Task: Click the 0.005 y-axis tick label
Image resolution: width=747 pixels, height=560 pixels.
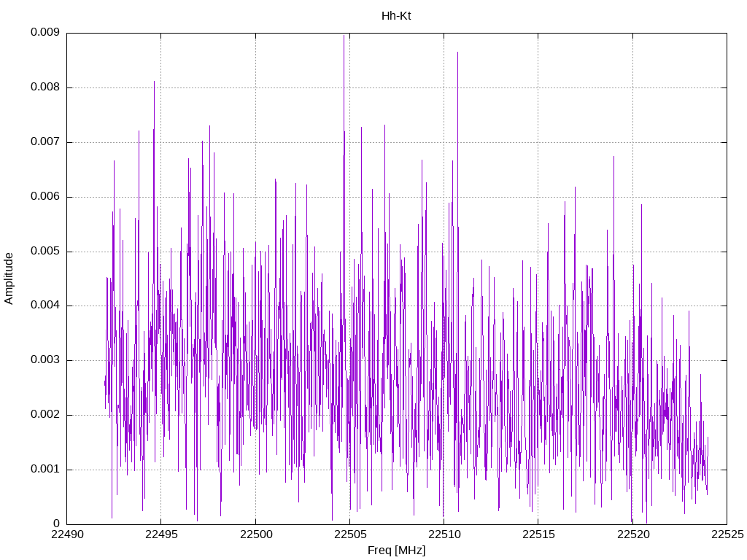Action: [x=44, y=251]
